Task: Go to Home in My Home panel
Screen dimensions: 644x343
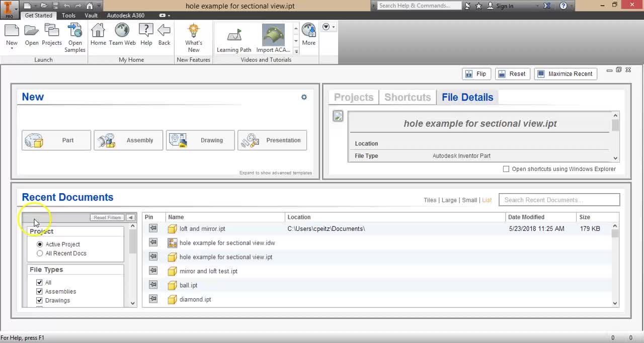Action: point(98,35)
